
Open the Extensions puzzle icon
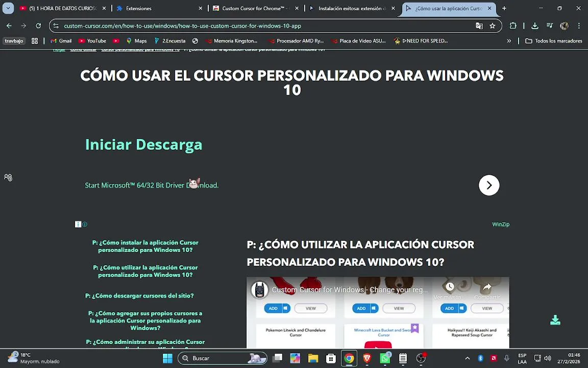tap(513, 26)
